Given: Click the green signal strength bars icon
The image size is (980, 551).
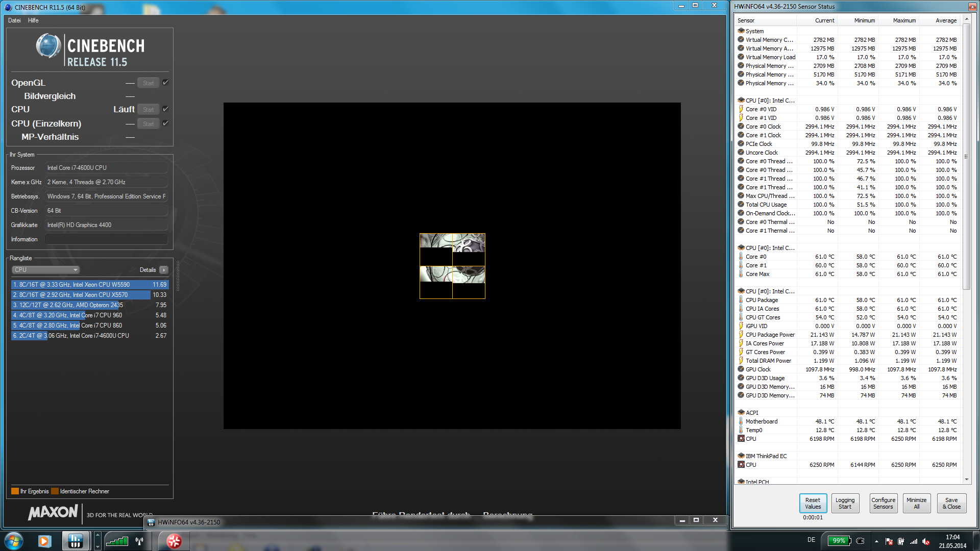Looking at the screenshot, I should point(117,541).
